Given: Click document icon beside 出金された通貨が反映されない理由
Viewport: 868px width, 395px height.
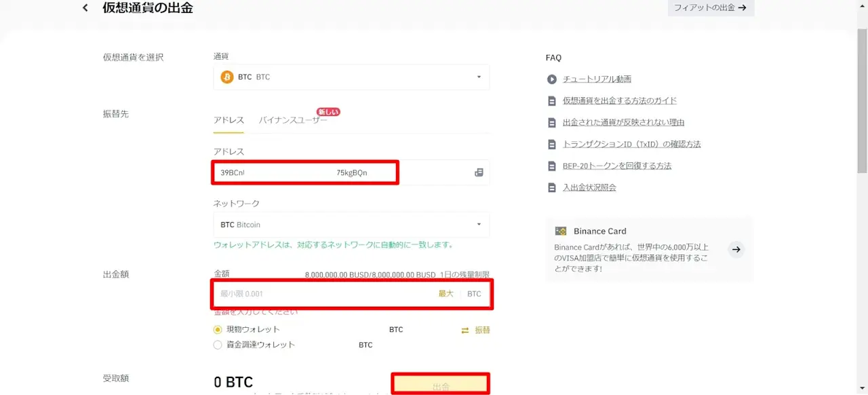Looking at the screenshot, I should (551, 123).
